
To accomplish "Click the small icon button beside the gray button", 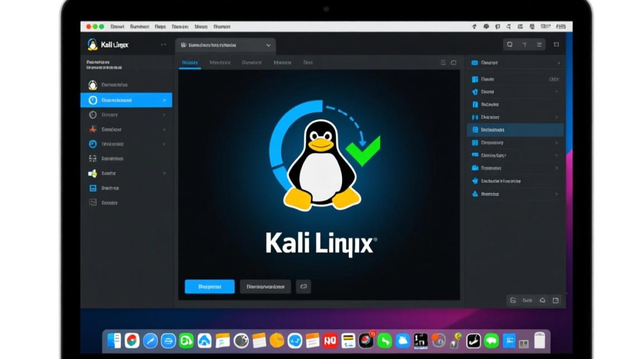I will coord(303,287).
